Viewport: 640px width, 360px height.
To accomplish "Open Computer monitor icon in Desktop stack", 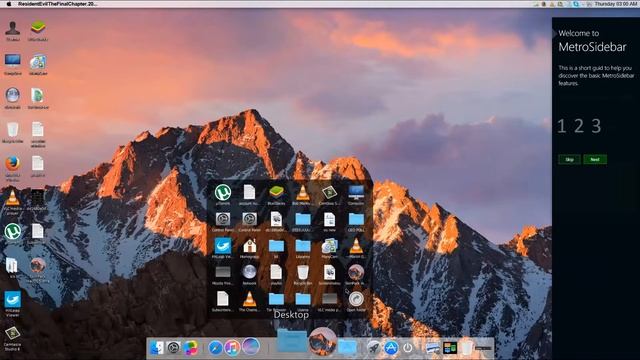I will [356, 192].
